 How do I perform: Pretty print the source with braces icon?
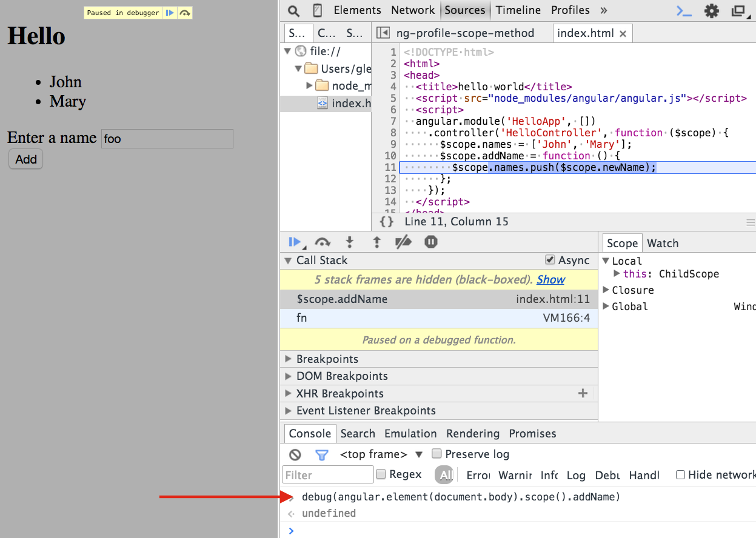pos(387,222)
